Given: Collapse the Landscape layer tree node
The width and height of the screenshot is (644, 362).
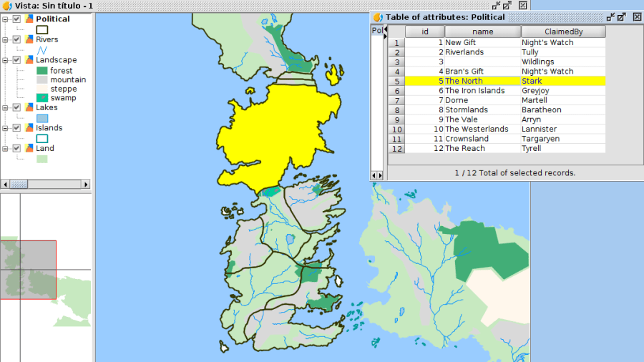Looking at the screenshot, I should [6, 60].
